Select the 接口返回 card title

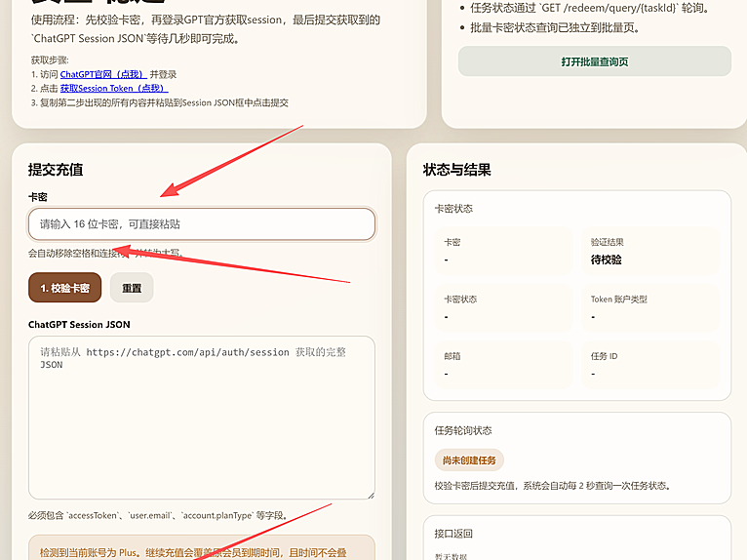(x=453, y=534)
